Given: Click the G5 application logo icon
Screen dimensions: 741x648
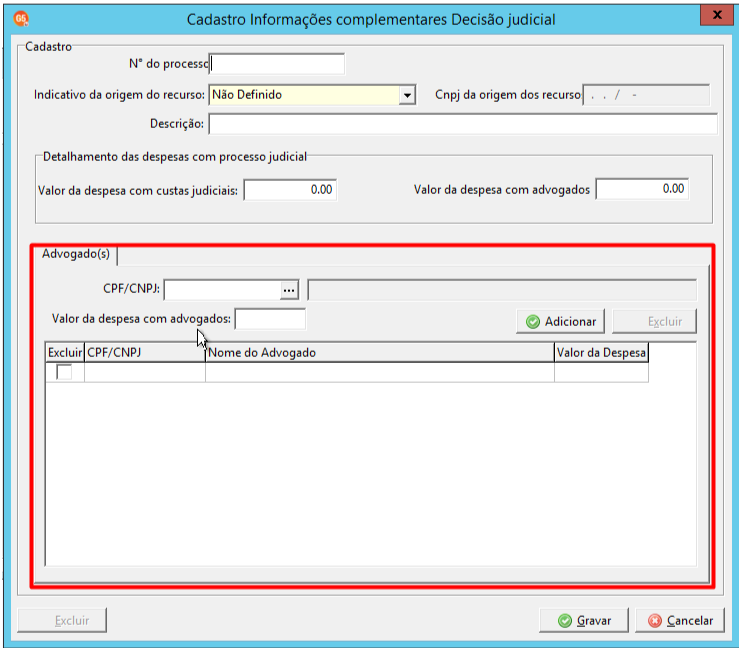Looking at the screenshot, I should (x=21, y=19).
